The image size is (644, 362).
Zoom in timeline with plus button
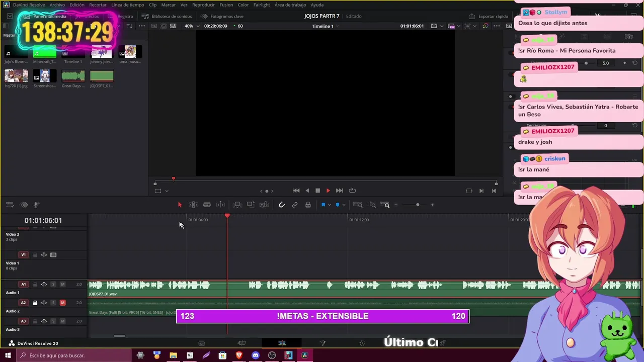pyautogui.click(x=432, y=205)
